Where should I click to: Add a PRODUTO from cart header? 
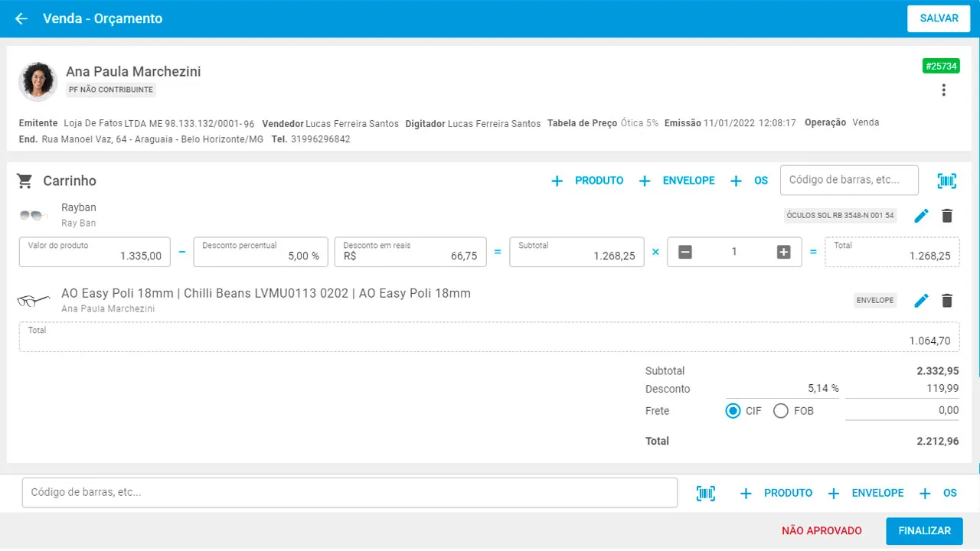coord(588,181)
